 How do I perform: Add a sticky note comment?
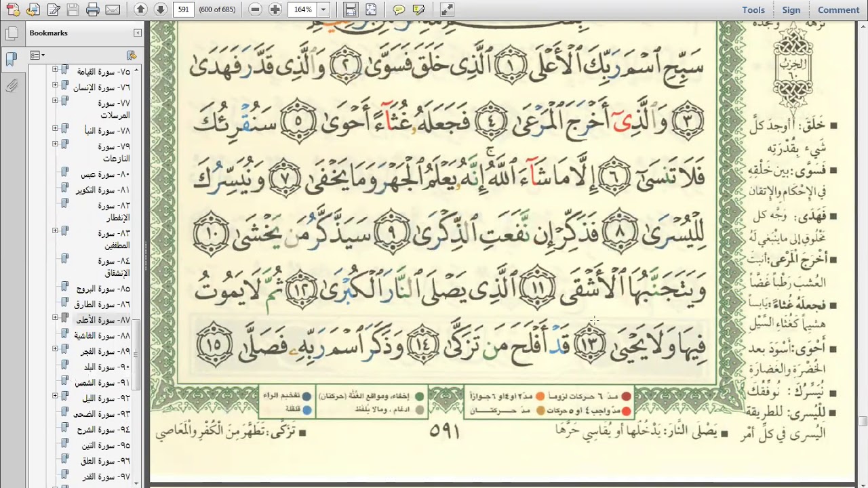tap(399, 9)
